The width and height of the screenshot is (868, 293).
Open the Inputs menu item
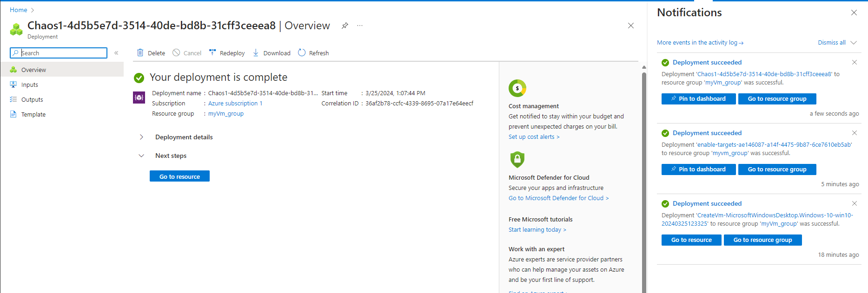30,85
